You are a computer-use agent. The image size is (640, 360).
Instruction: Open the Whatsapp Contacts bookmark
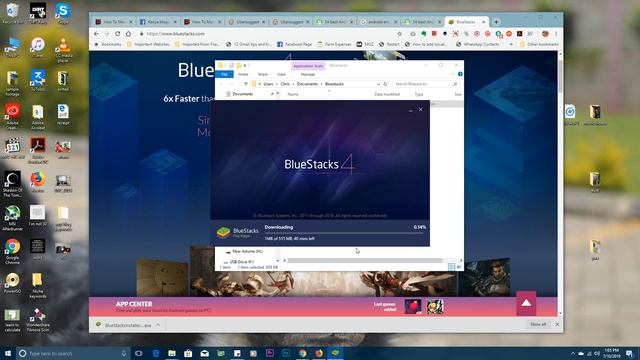(477, 44)
